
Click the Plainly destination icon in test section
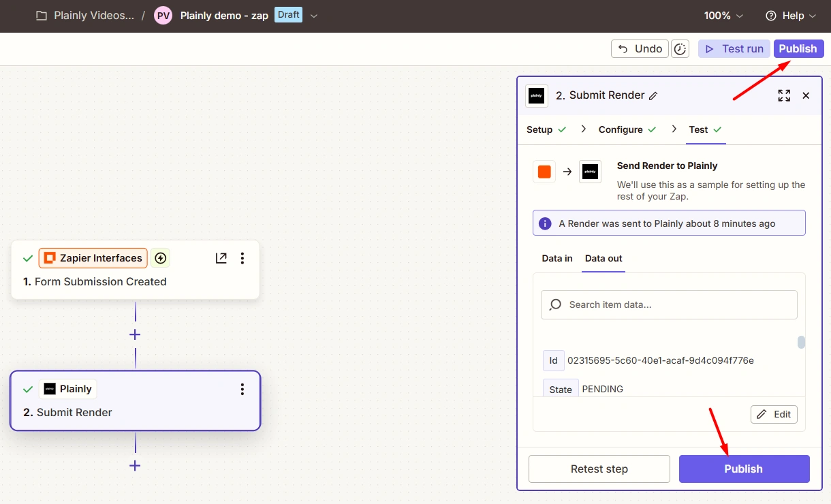pyautogui.click(x=590, y=172)
